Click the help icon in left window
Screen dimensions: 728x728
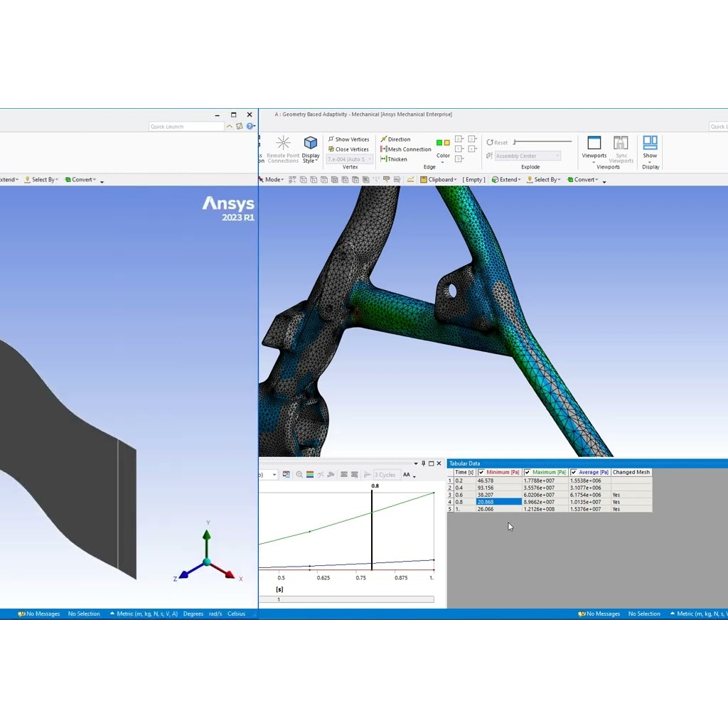250,127
